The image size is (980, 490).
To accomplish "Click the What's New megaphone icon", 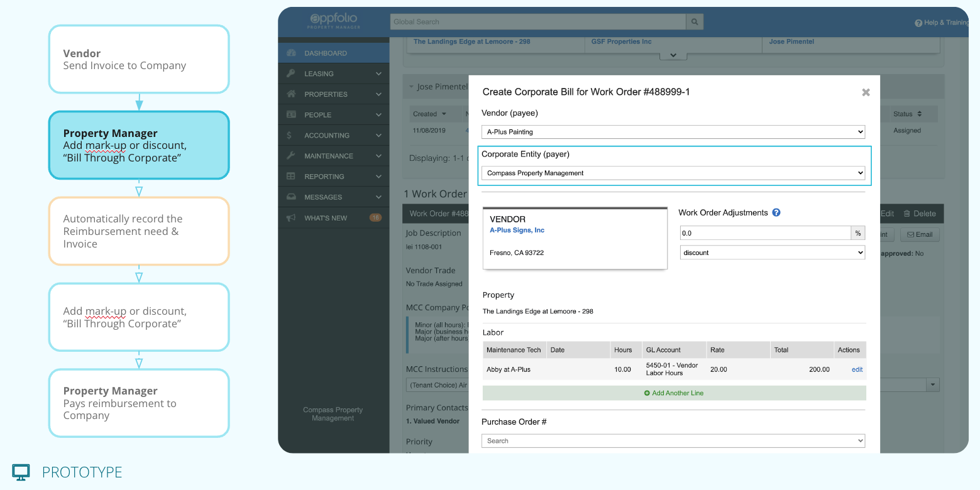I will point(291,218).
